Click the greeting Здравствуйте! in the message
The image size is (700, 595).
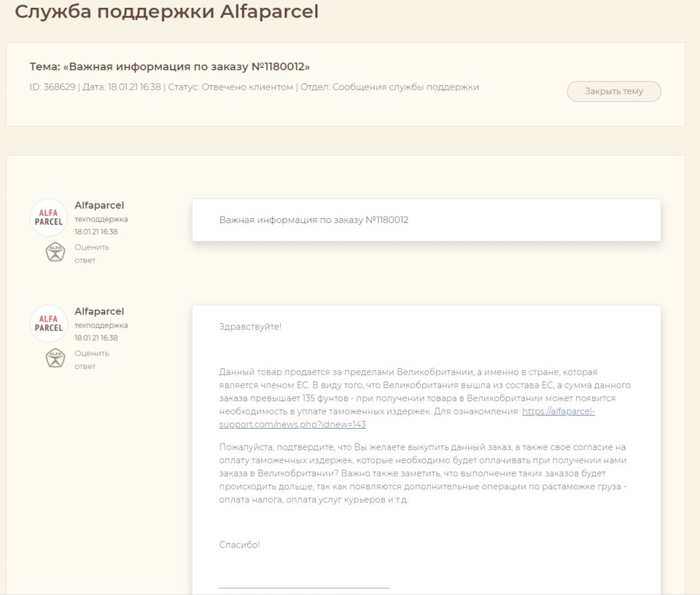250,327
